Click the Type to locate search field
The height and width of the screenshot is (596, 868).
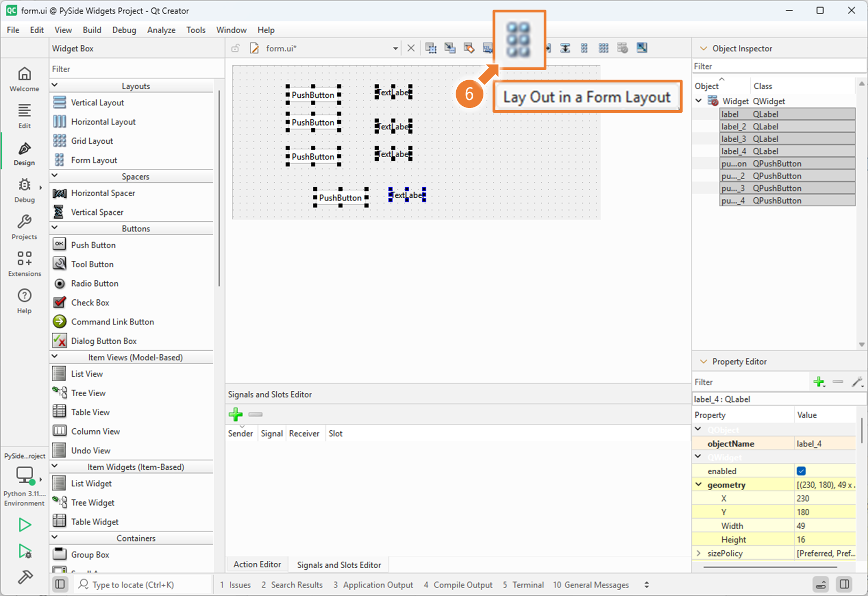click(x=142, y=585)
